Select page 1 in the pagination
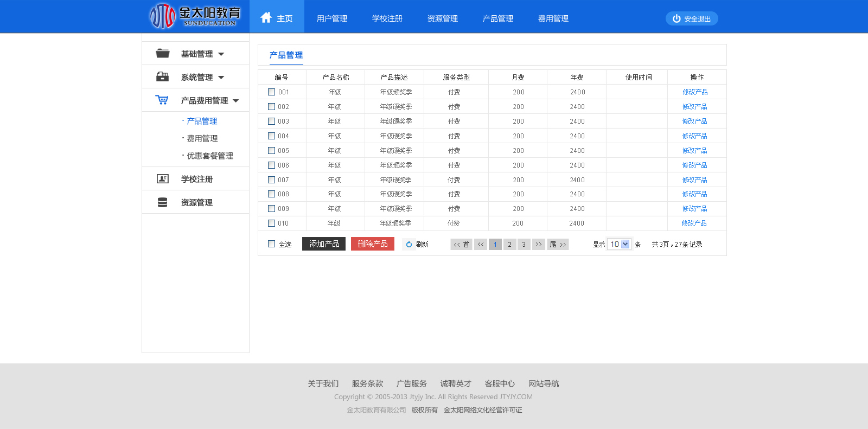Screen dimensions: 868x429 coord(495,245)
